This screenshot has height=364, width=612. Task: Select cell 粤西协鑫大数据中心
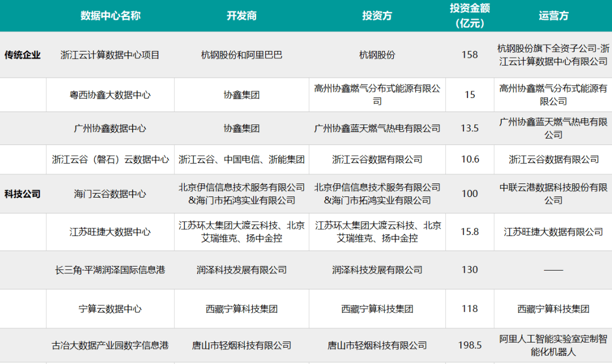(x=110, y=95)
